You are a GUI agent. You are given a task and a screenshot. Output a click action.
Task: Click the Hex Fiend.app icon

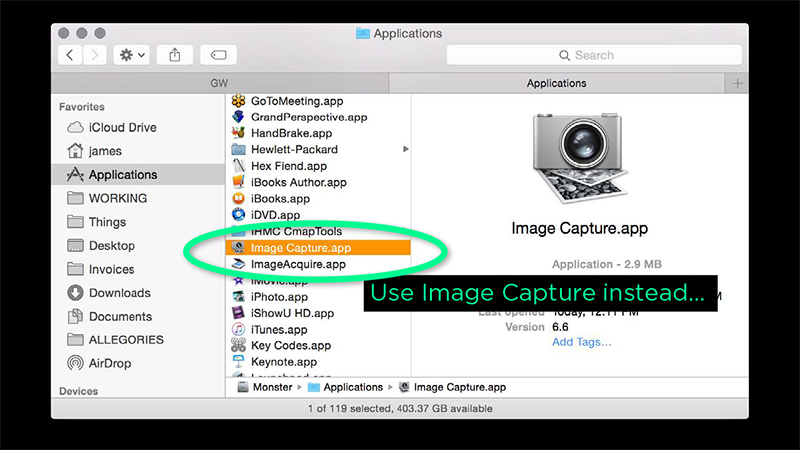(238, 166)
